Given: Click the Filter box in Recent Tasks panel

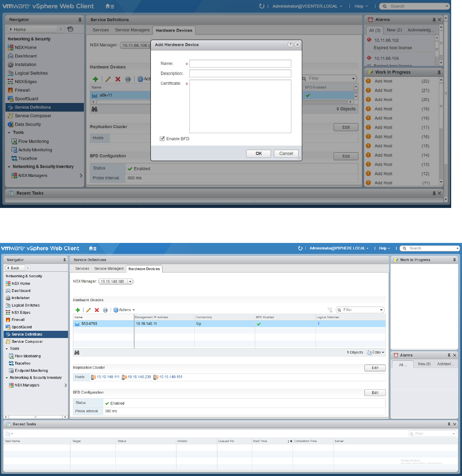Looking at the screenshot, I should tap(432, 434).
